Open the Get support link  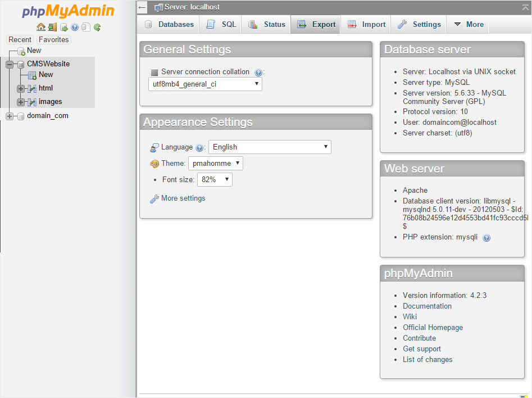pyautogui.click(x=422, y=349)
